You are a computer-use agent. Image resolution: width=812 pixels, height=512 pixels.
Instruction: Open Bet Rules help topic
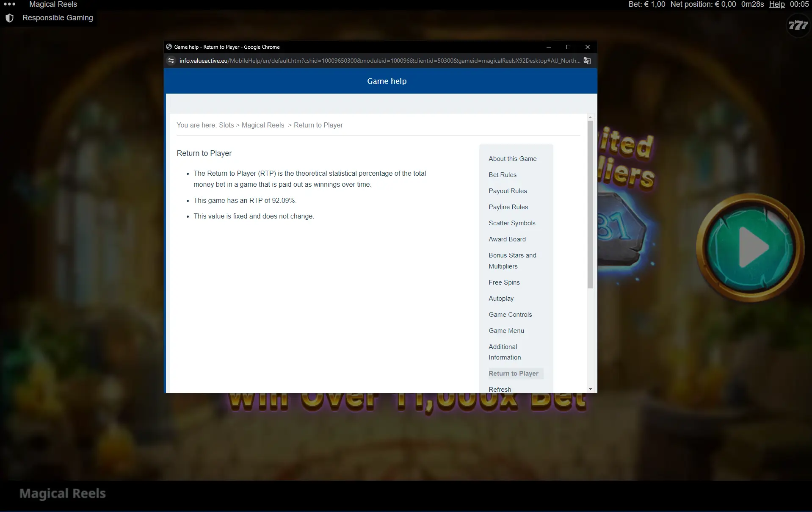click(503, 175)
